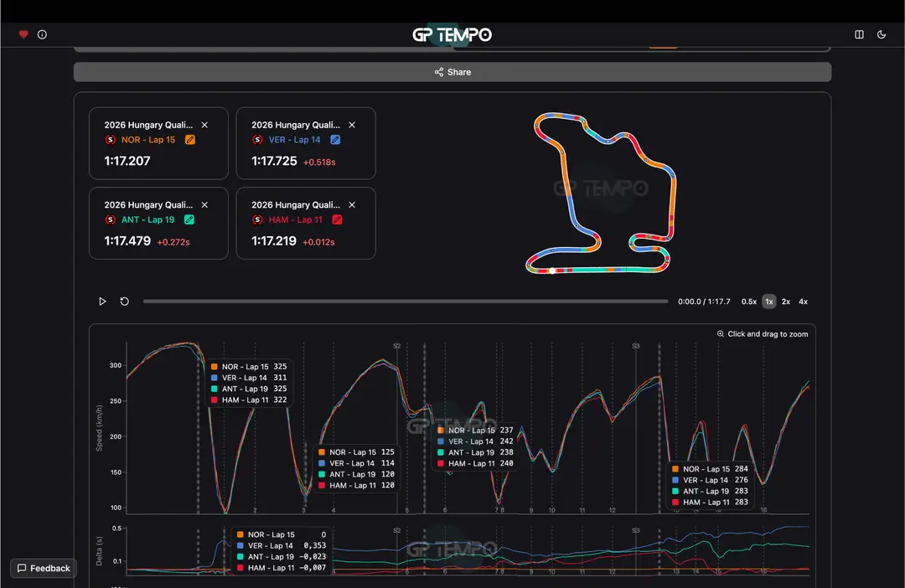Click the Delta (s) axis label
This screenshot has height=588, width=905.
[x=99, y=551]
